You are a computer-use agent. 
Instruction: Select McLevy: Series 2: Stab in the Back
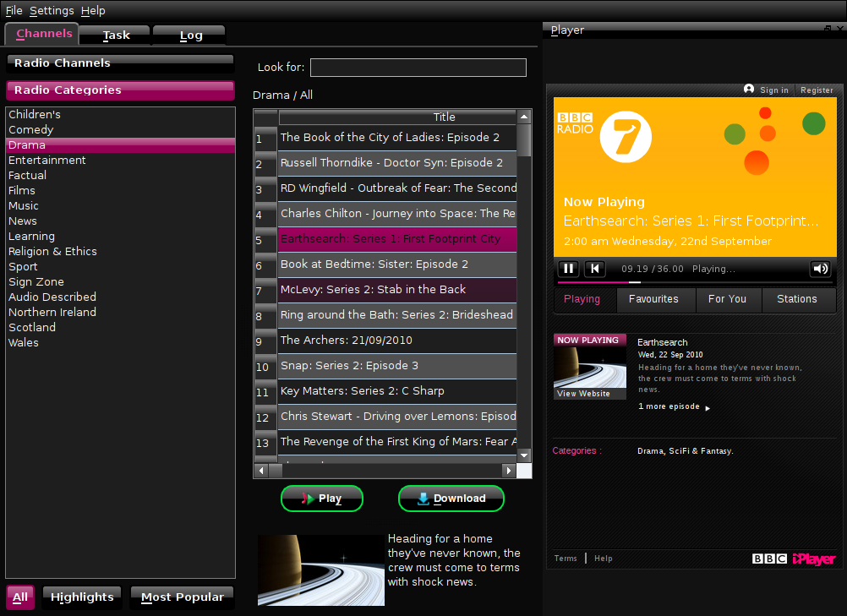tap(397, 290)
